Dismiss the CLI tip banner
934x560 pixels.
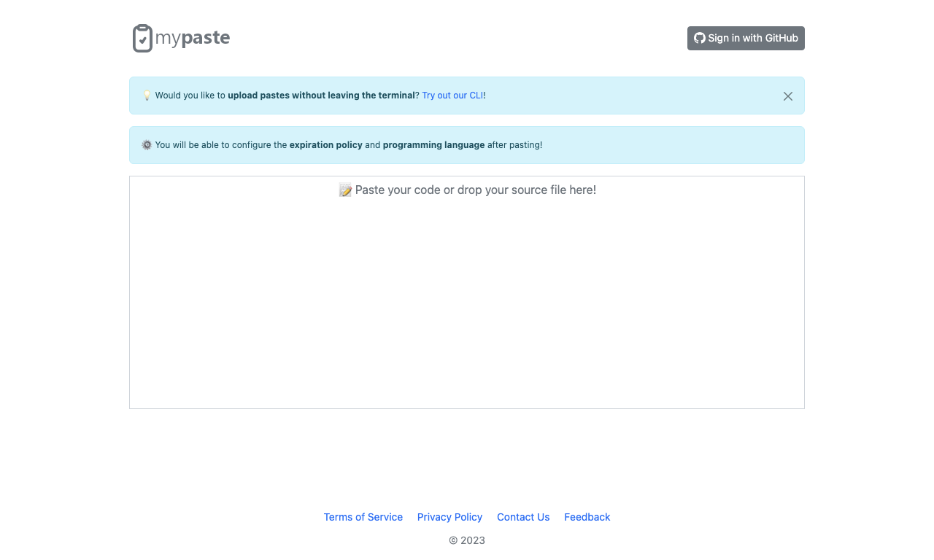tap(788, 96)
